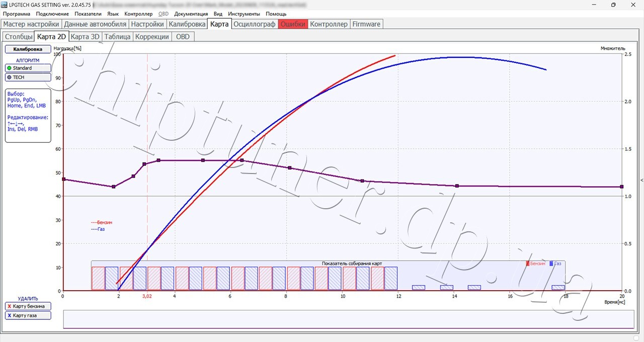Image resolution: width=644 pixels, height=342 pixels.
Task: Delete petrol map with Карту бензина button
Action: coord(28,306)
